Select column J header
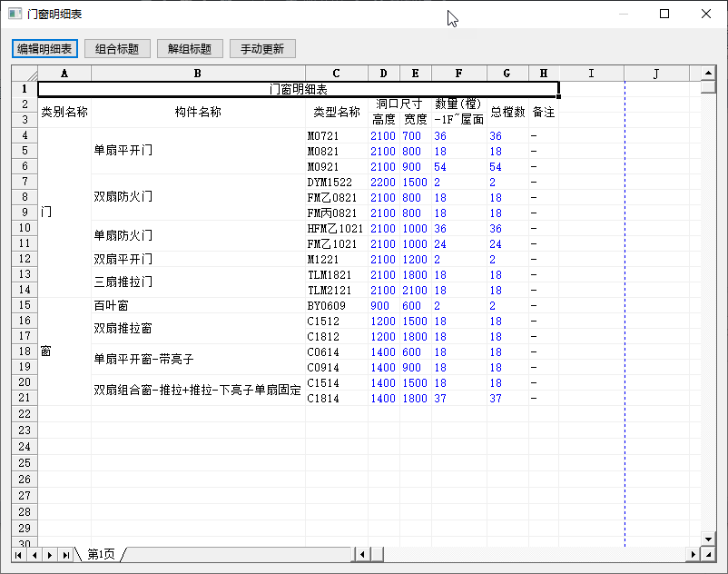Image resolution: width=728 pixels, height=574 pixels. click(x=656, y=74)
